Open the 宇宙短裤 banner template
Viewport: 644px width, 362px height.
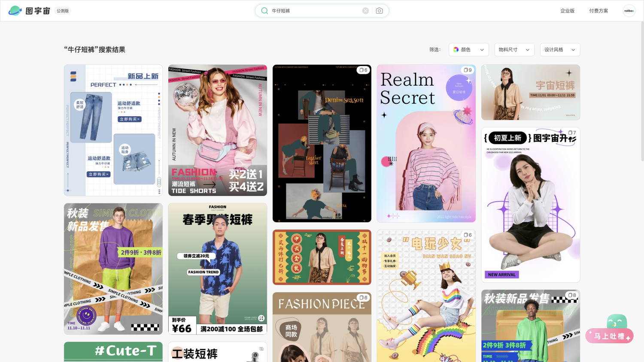pyautogui.click(x=531, y=92)
